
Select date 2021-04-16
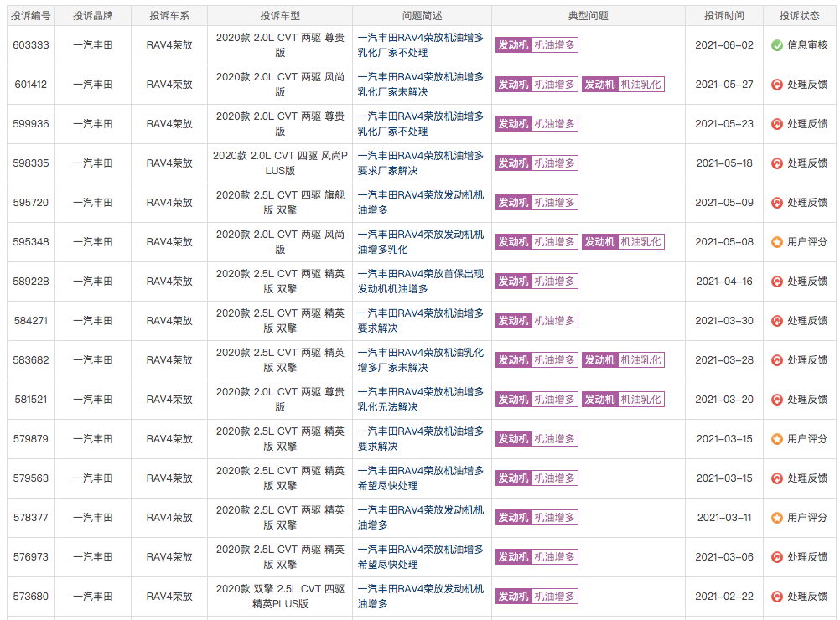click(724, 282)
